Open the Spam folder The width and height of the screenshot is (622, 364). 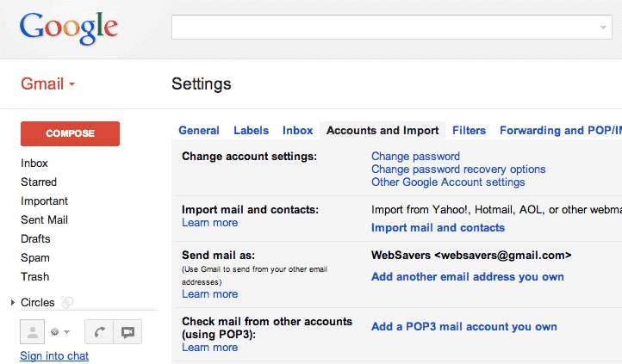coord(35,258)
